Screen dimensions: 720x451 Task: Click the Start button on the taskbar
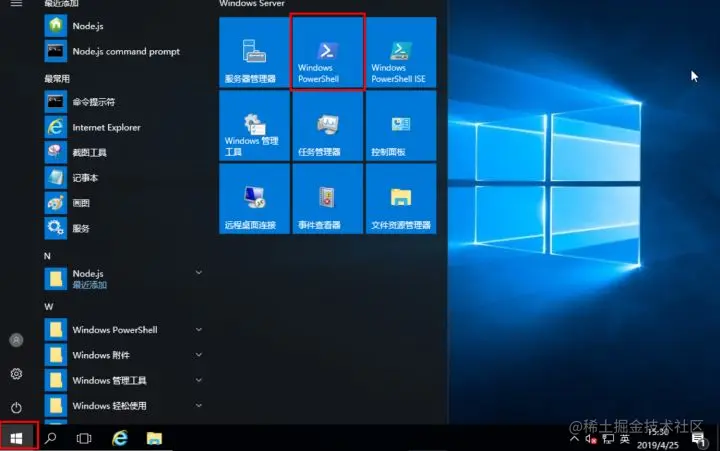pyautogui.click(x=17, y=438)
